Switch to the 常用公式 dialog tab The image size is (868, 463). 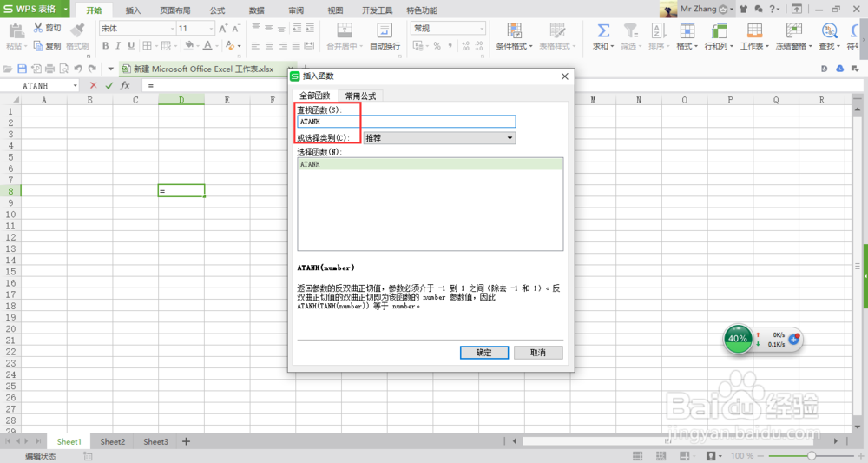point(360,96)
